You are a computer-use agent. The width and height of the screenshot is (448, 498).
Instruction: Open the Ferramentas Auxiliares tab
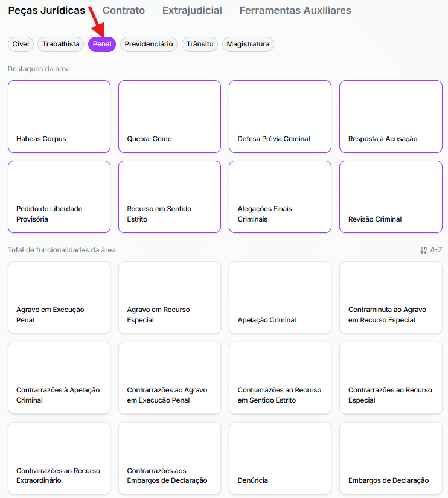coord(295,10)
